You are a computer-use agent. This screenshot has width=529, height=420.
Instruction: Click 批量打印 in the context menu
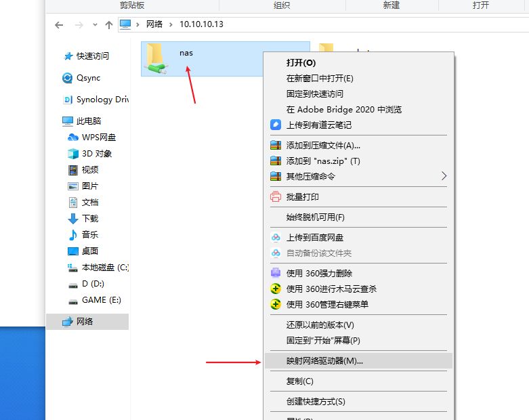pos(303,196)
